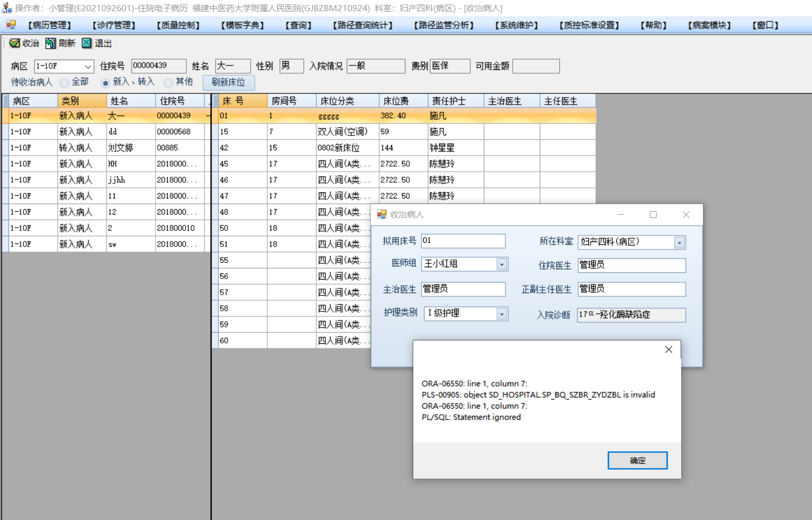Click the 退出 exit toolbar icon
This screenshot has height=520, width=812.
click(87, 43)
